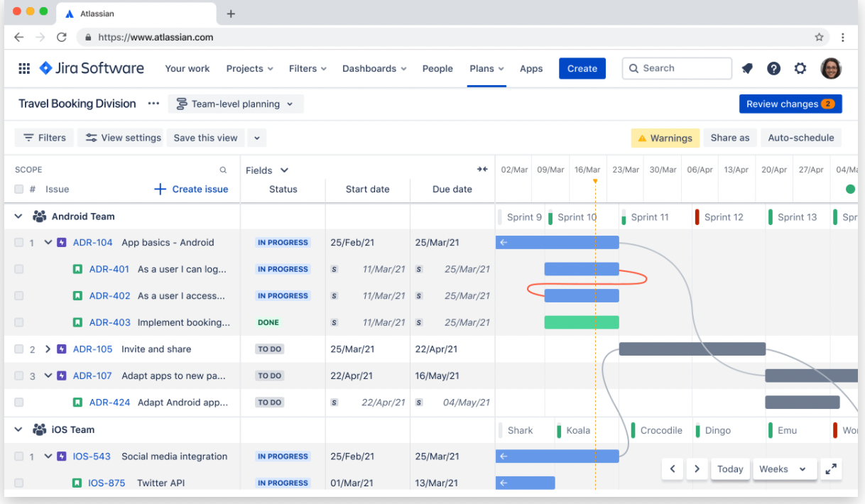Click the Android Team group icon

point(39,217)
